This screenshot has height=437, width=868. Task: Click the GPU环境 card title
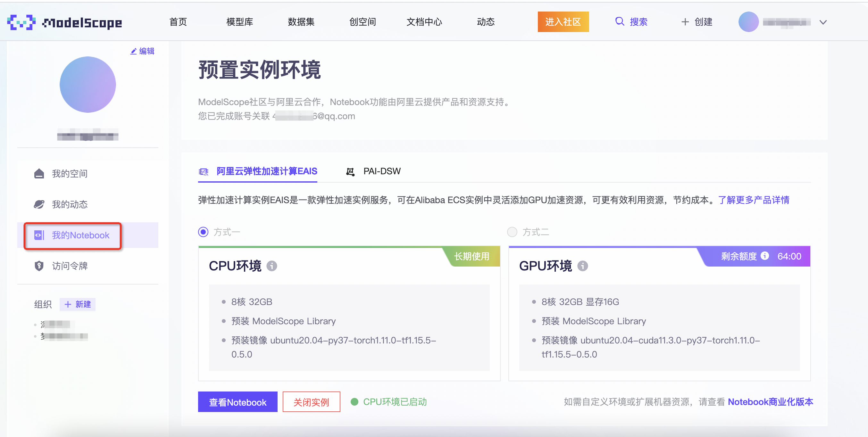coord(546,266)
